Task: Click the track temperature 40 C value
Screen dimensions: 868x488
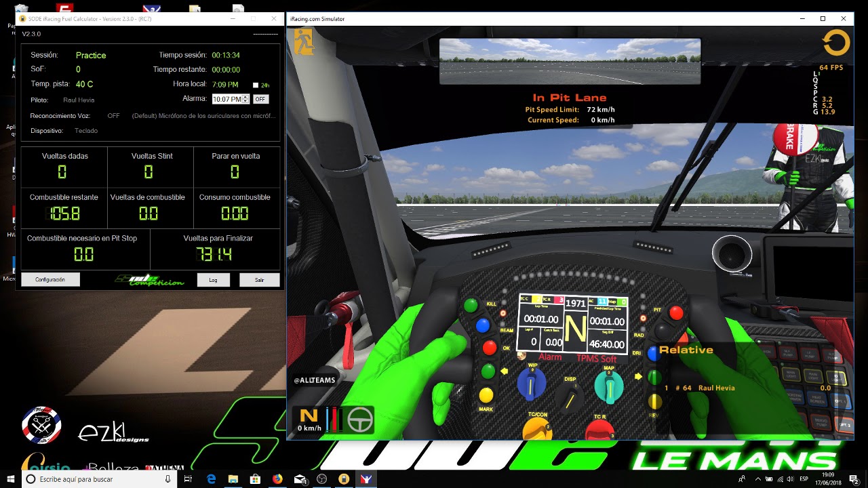Action: pos(84,84)
